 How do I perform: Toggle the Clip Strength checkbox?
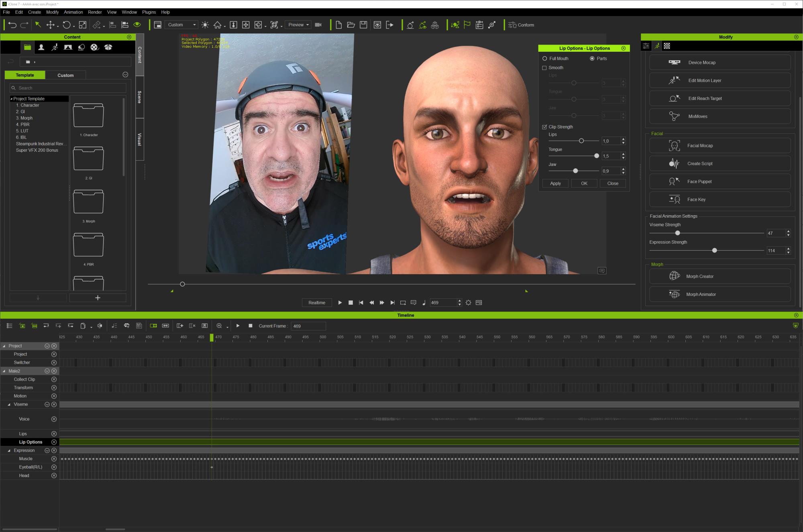coord(544,127)
